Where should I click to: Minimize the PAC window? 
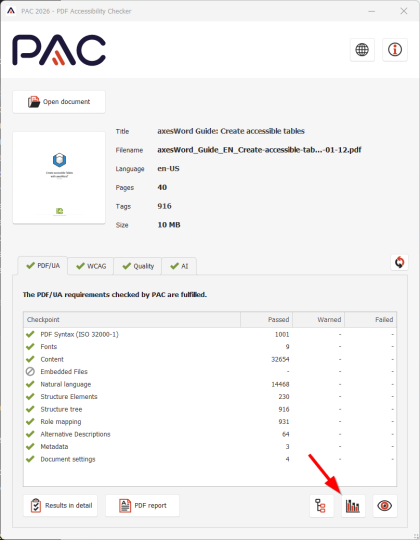(371, 11)
